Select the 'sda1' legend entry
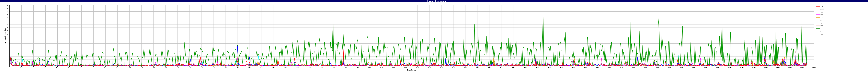This screenshot has height=73, width=868. click(x=822, y=31)
